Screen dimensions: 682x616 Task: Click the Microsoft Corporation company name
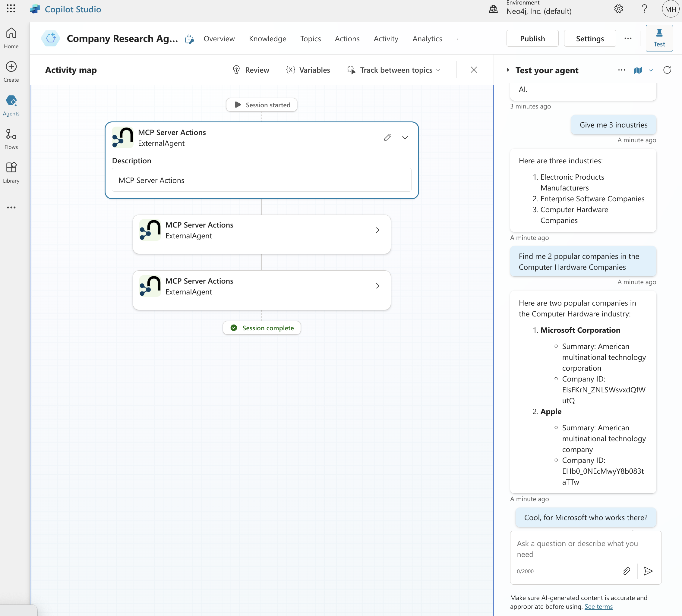pyautogui.click(x=580, y=330)
